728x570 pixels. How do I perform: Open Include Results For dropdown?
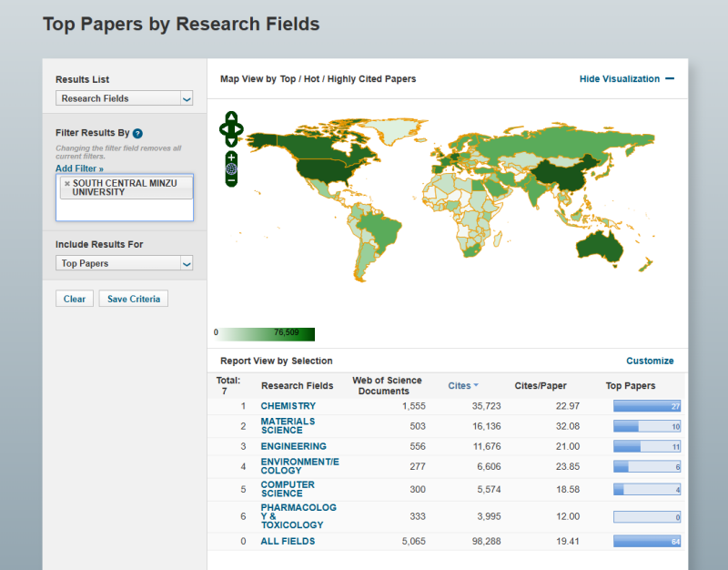(124, 263)
